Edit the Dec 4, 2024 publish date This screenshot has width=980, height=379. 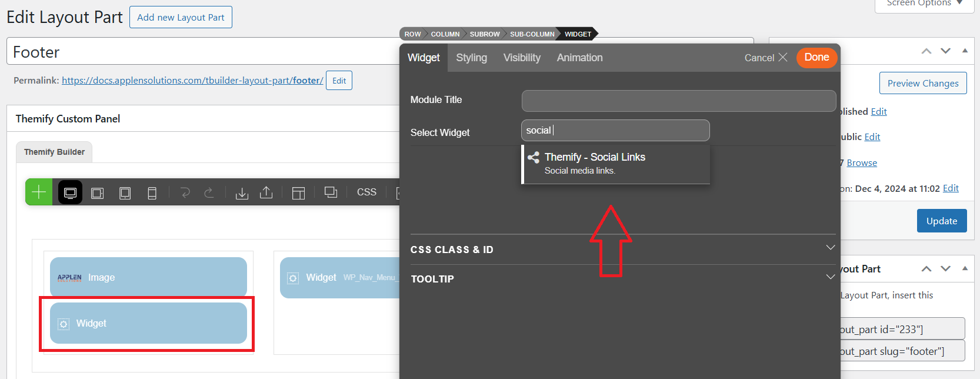tap(951, 188)
